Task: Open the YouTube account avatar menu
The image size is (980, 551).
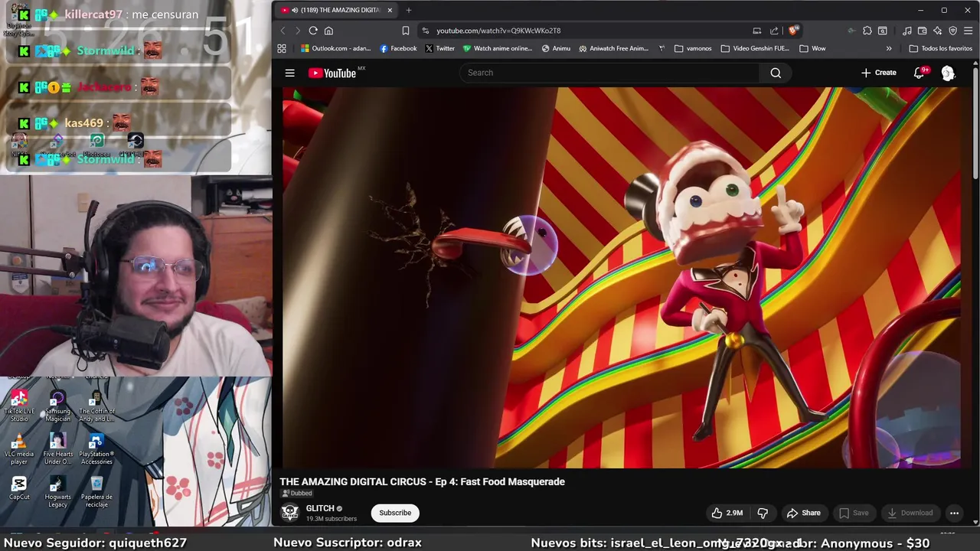Action: (x=948, y=73)
